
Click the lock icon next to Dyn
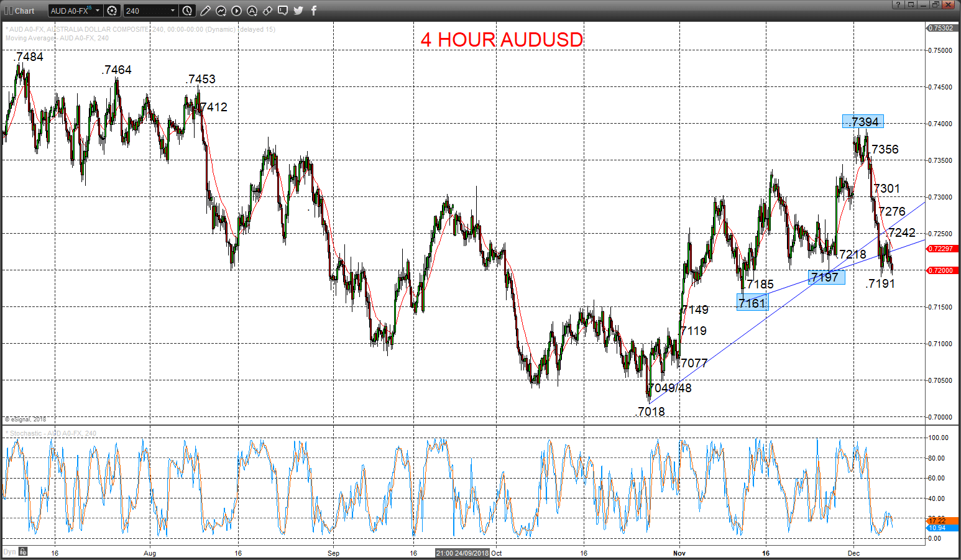[x=23, y=551]
